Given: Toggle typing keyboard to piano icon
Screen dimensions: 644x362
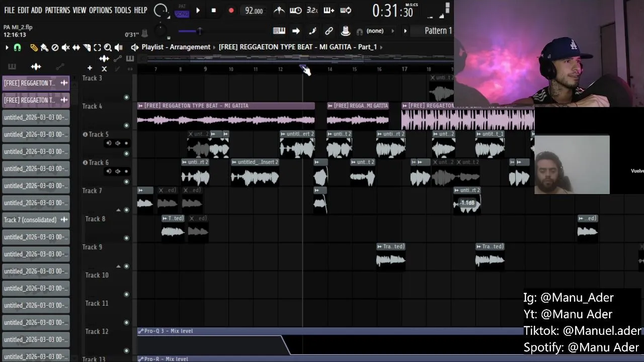Looking at the screenshot, I should (x=279, y=31).
